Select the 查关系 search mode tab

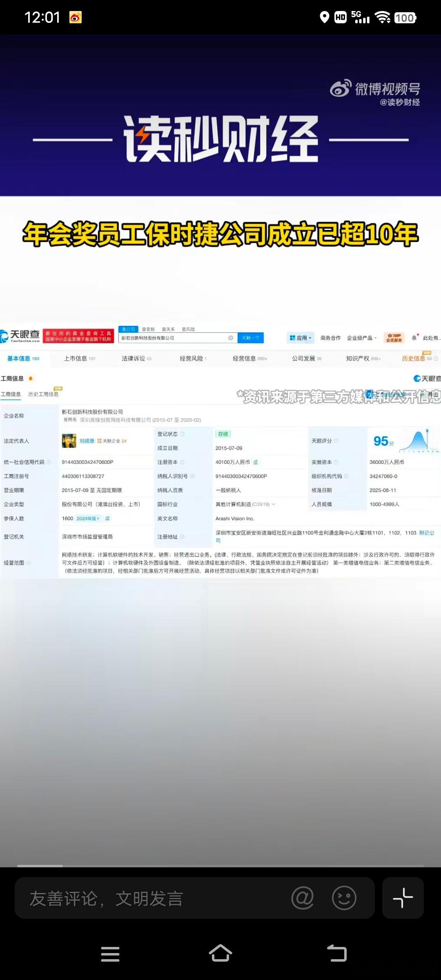168,329
